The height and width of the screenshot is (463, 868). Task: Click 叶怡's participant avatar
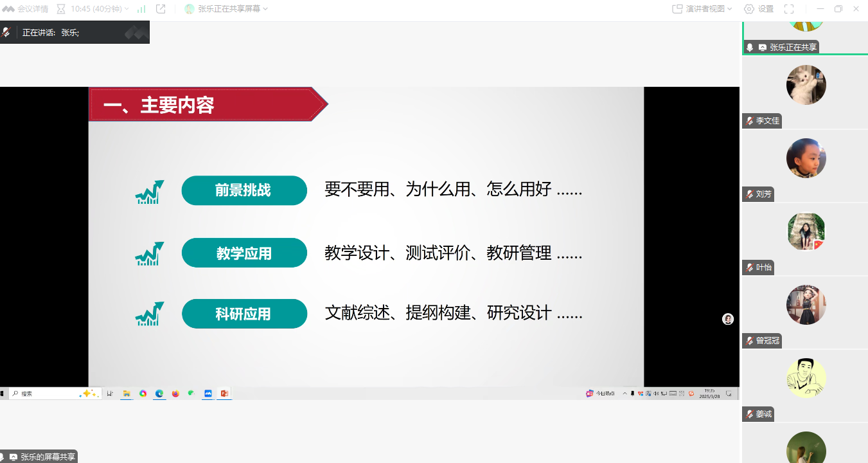806,232
